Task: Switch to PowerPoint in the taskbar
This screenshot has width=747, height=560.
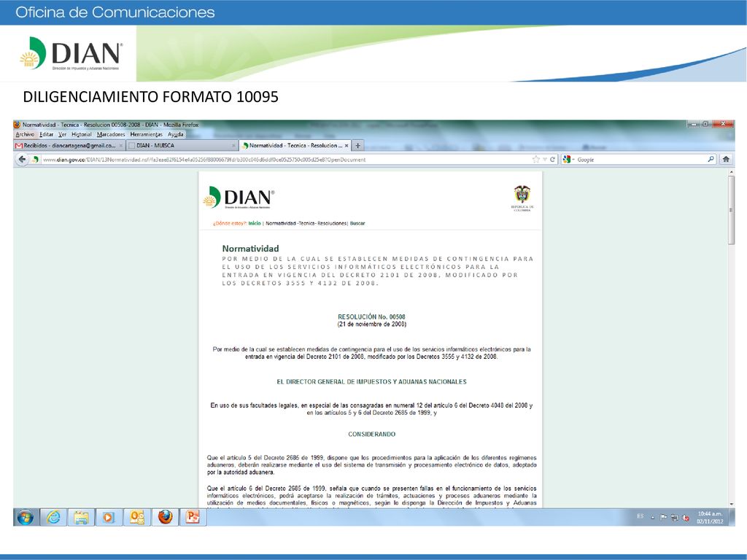Action: (x=193, y=517)
